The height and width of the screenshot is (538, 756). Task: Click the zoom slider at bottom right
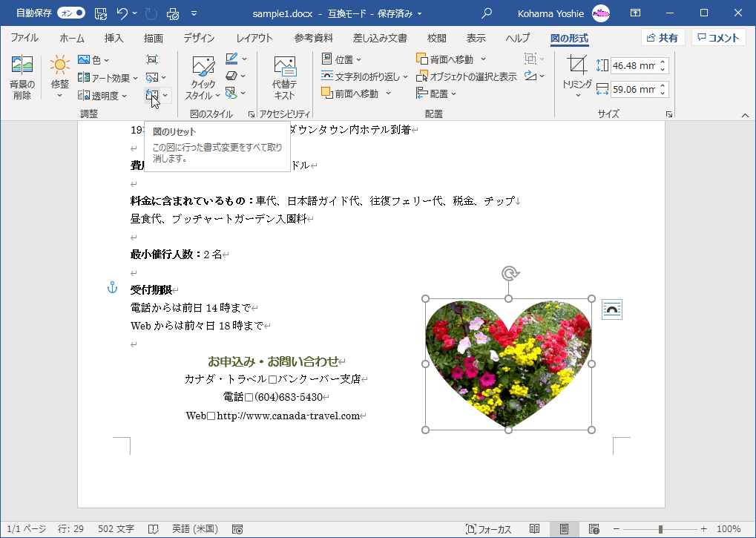[x=660, y=530]
